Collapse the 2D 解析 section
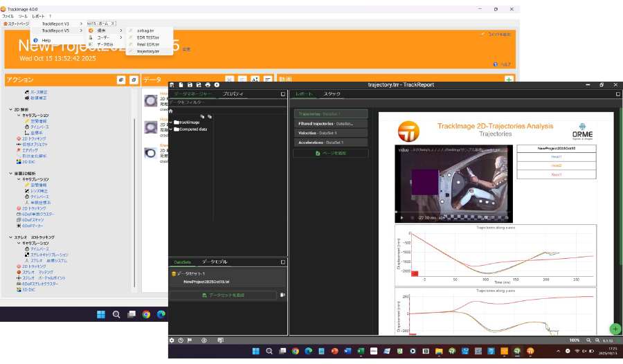The image size is (623, 364). click(10, 109)
